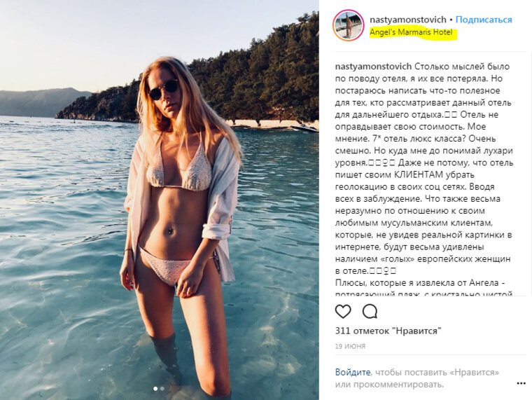532x400 pixels.
Task: Open the nastyamonstovich username starting the caption
Action: (373, 67)
